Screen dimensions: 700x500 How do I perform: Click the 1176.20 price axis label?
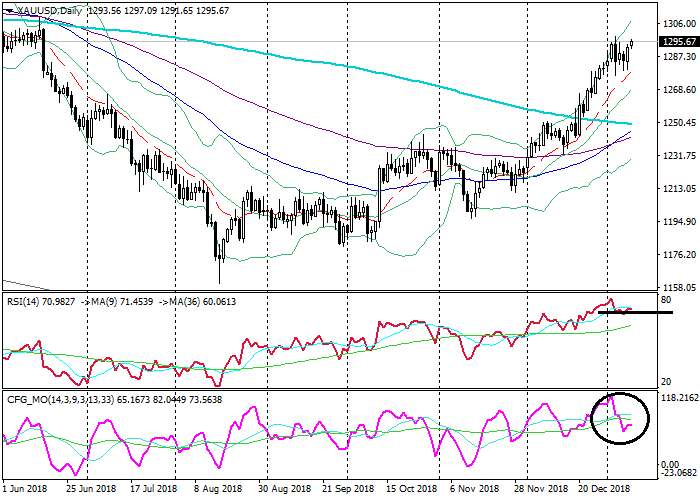pyautogui.click(x=678, y=255)
